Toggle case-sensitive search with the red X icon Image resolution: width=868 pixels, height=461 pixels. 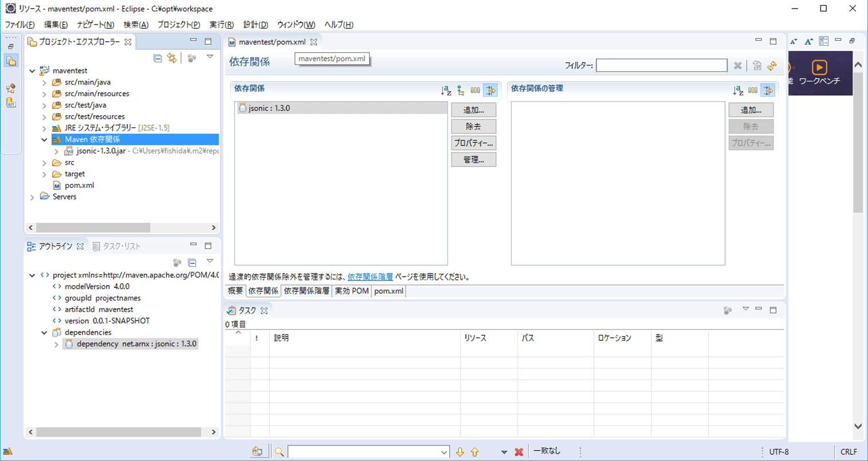518,451
